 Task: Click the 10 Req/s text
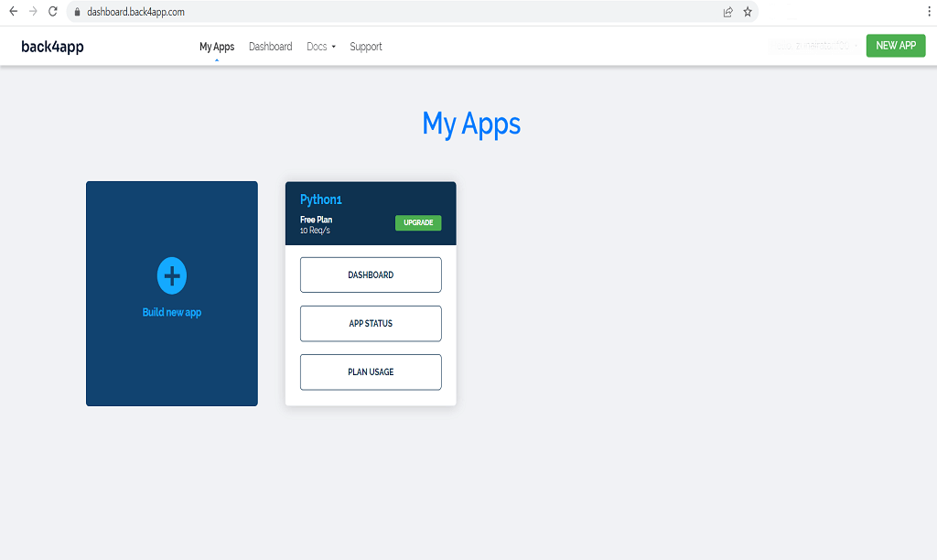(x=315, y=230)
